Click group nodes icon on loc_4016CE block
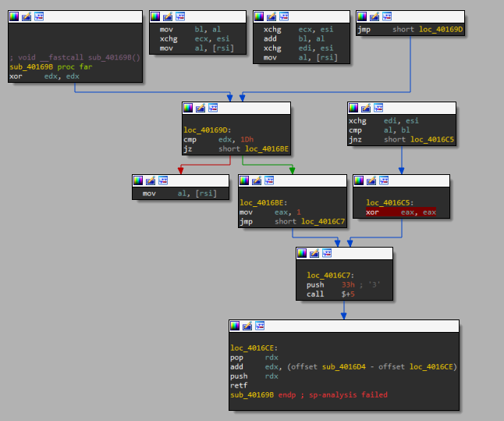 [x=260, y=325]
